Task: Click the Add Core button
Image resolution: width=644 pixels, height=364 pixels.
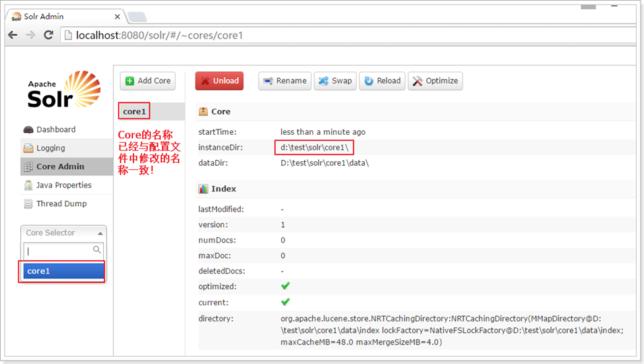Action: pos(148,81)
